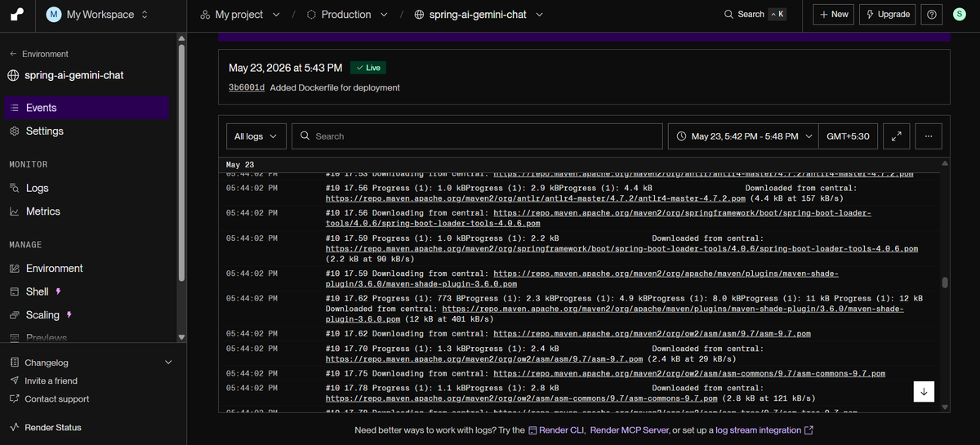Click the lightning bolt next to Scaling
Screen dimensions: 980x445
tap(69, 315)
